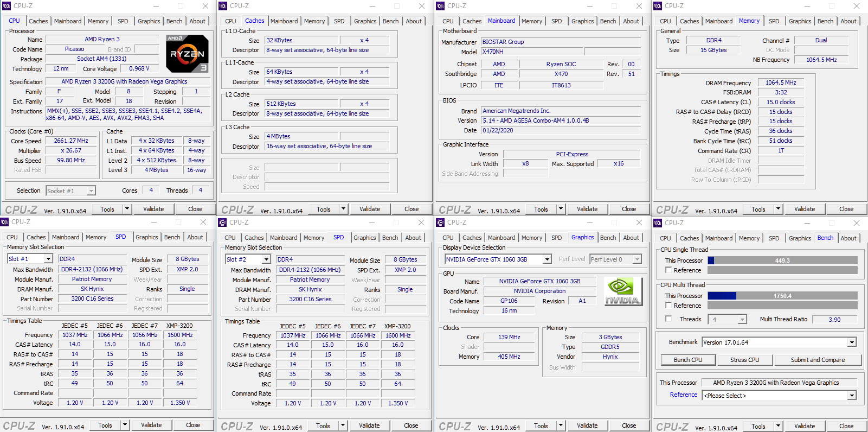868x432 pixels.
Task: Click multi thread 1750.4 score bar
Action: (782, 296)
